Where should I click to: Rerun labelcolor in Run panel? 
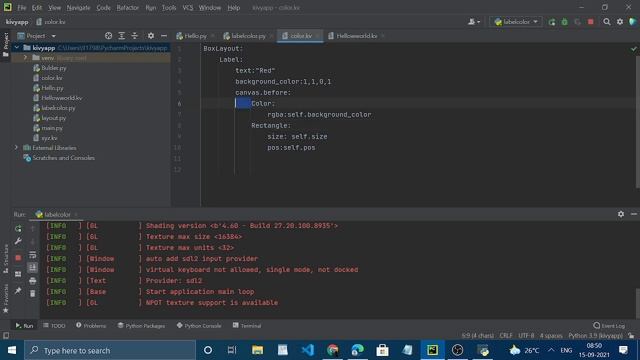click(x=18, y=229)
